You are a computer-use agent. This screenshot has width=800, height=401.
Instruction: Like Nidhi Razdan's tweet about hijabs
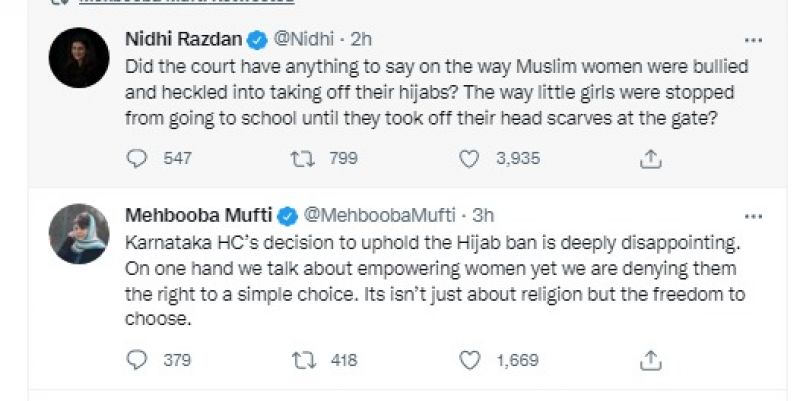(x=469, y=158)
